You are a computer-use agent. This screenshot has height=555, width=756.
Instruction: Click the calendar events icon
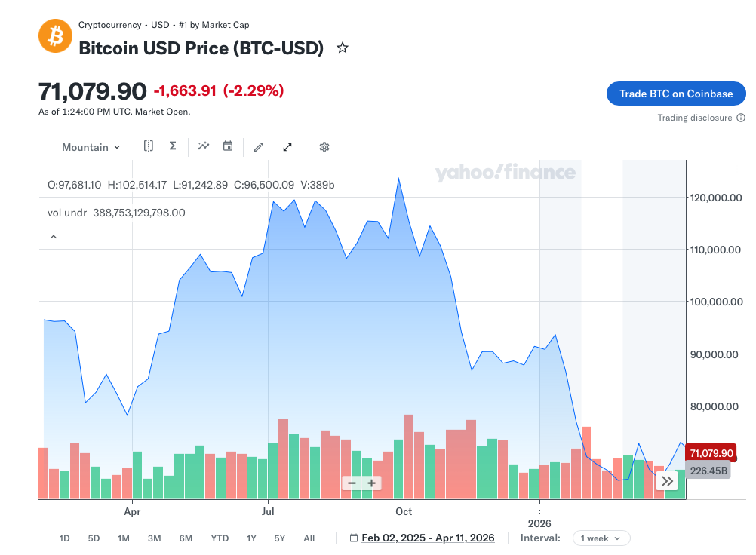tap(228, 146)
